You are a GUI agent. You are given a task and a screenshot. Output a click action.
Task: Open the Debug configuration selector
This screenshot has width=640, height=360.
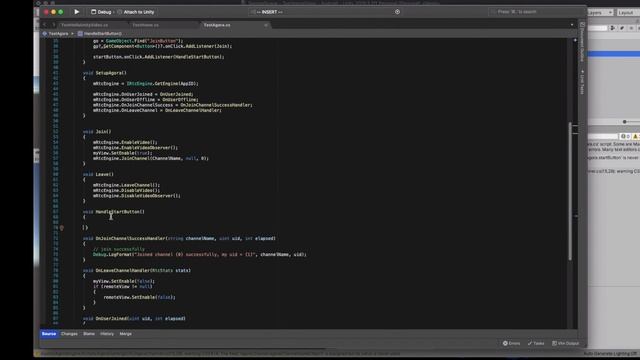(101, 12)
